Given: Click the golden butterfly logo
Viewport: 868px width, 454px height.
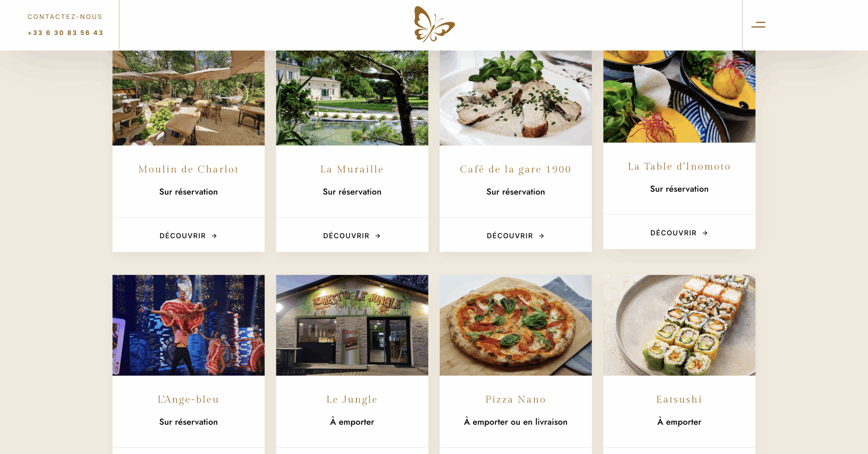Looking at the screenshot, I should (434, 24).
